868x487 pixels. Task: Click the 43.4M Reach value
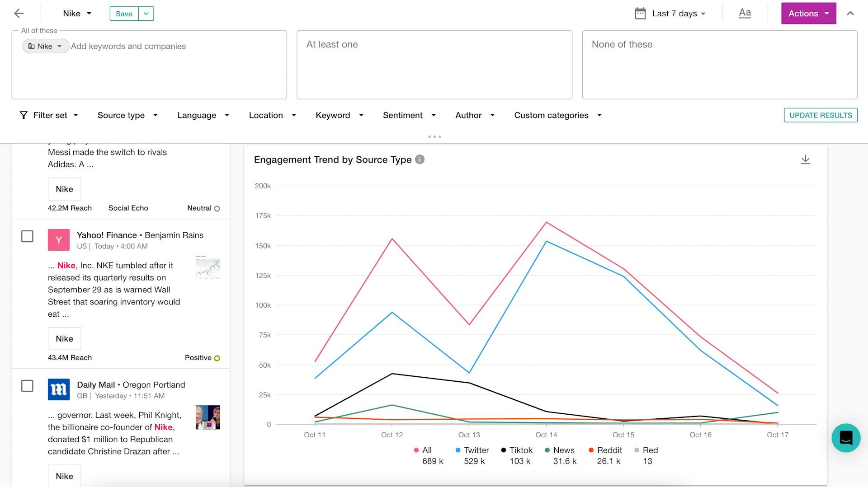coord(70,358)
